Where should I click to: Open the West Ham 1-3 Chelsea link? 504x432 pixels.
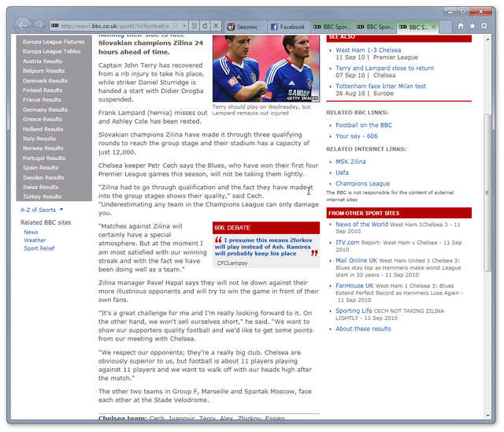(368, 50)
